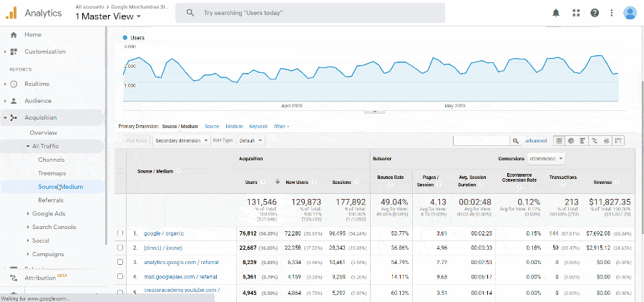Switch to the Data table view icon
This screenshot has height=302, width=644.
click(559, 140)
